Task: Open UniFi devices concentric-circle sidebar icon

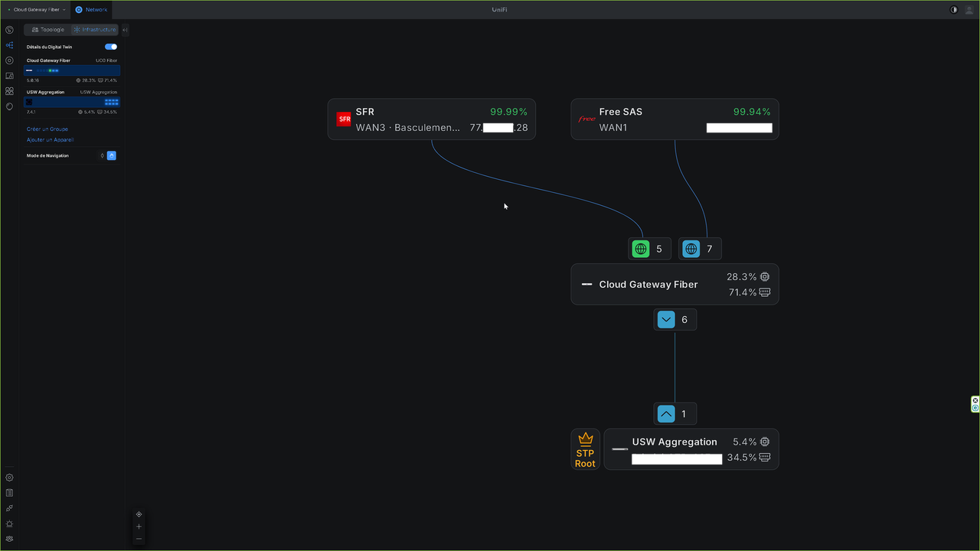Action: coord(9,60)
